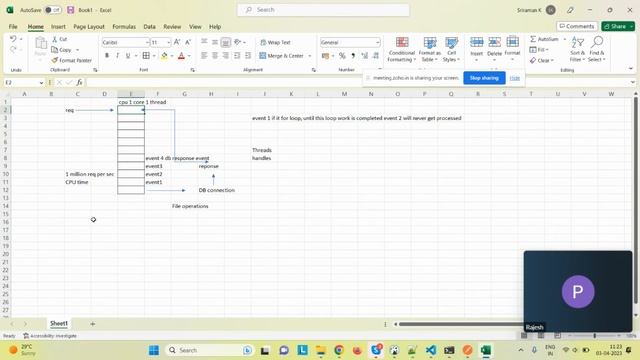This screenshot has height=360, width=640.
Task: Open the Name Box dropdown arrow
Action: pos(41,83)
